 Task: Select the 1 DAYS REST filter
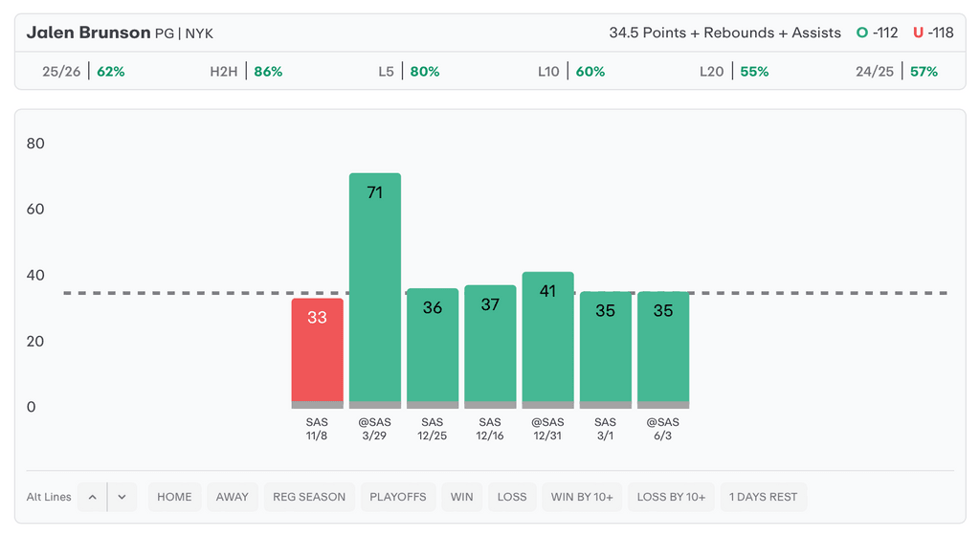[763, 497]
